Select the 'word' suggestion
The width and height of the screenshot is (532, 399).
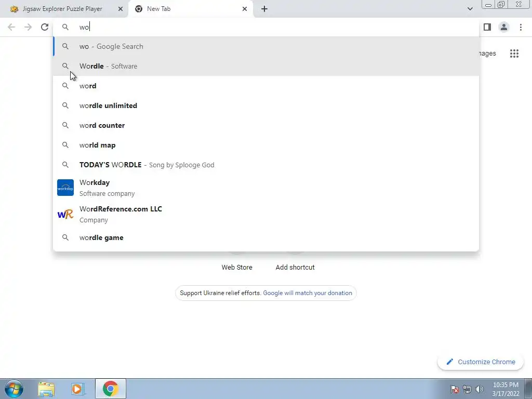pos(266,86)
